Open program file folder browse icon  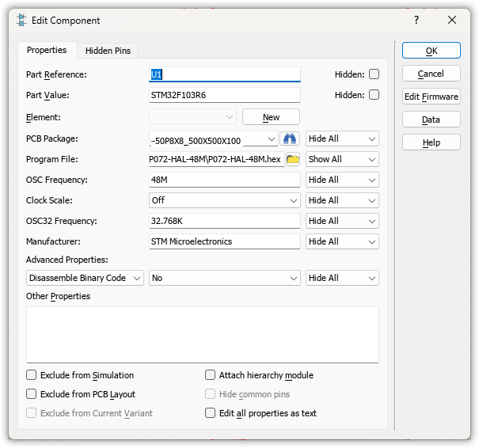pos(293,159)
